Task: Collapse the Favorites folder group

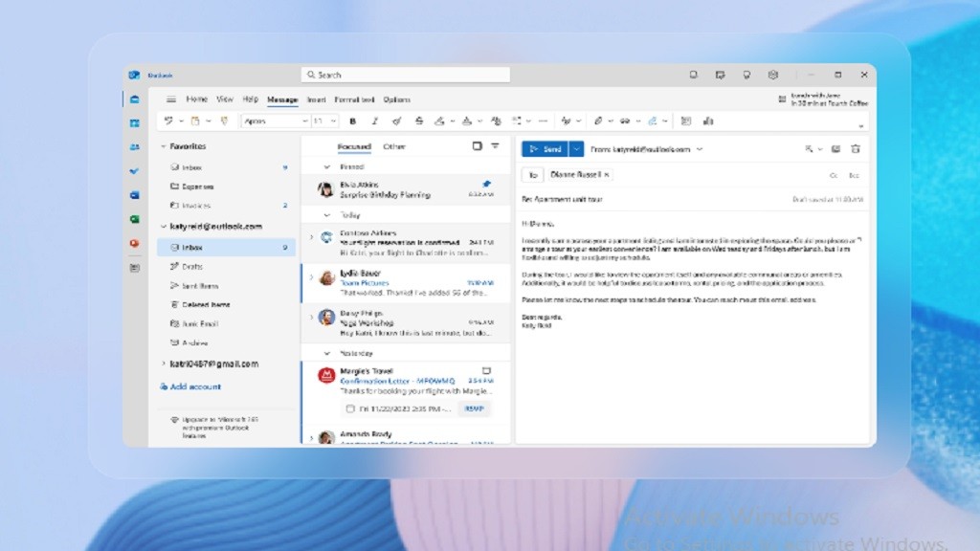Action: pyautogui.click(x=163, y=146)
